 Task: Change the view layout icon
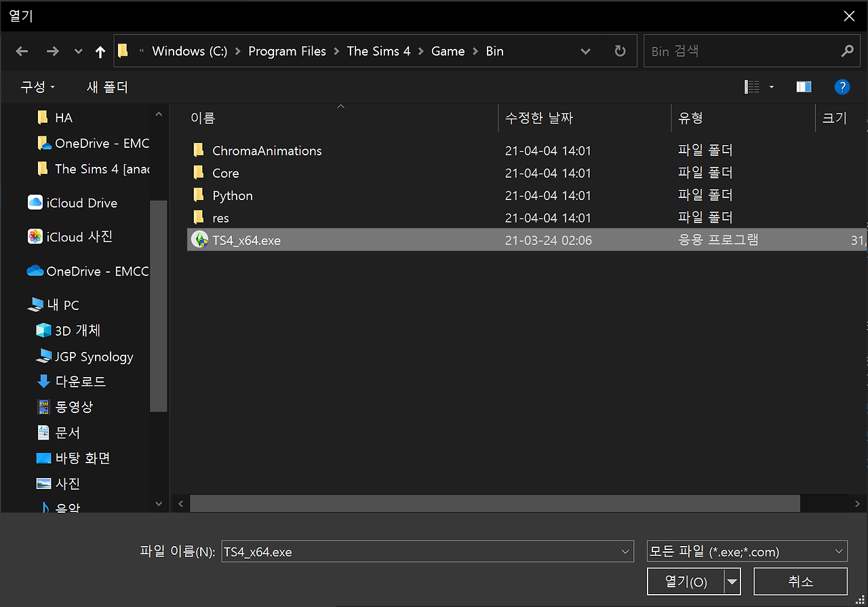tap(752, 87)
